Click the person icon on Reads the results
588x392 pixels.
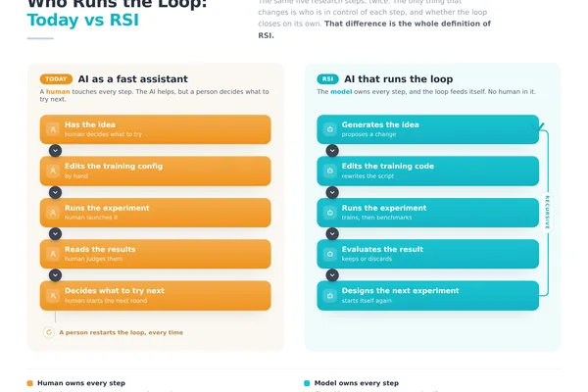53,254
